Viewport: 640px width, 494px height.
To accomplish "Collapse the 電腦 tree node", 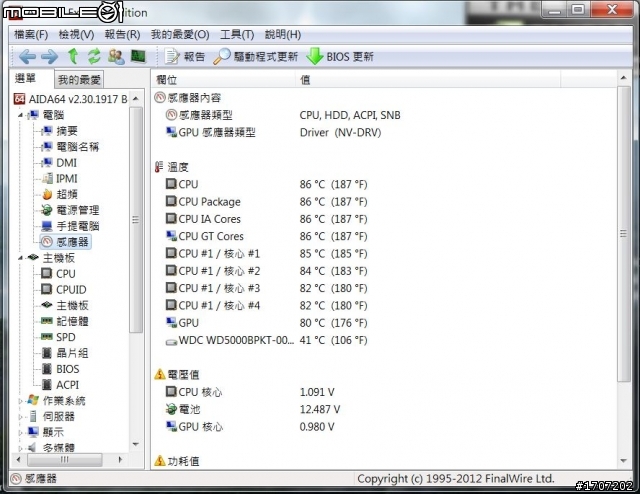I will (x=20, y=116).
